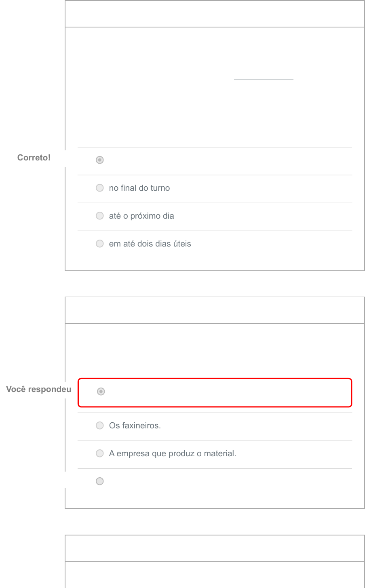The height and width of the screenshot is (588, 365).
Task: Select radio button for 'até o próximo dia'
Action: 100,216
